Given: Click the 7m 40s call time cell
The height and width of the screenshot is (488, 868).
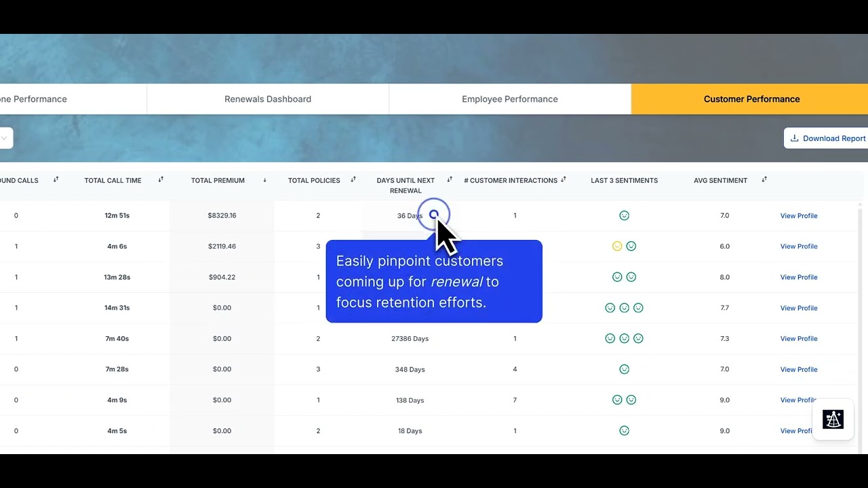Looking at the screenshot, I should [x=117, y=338].
